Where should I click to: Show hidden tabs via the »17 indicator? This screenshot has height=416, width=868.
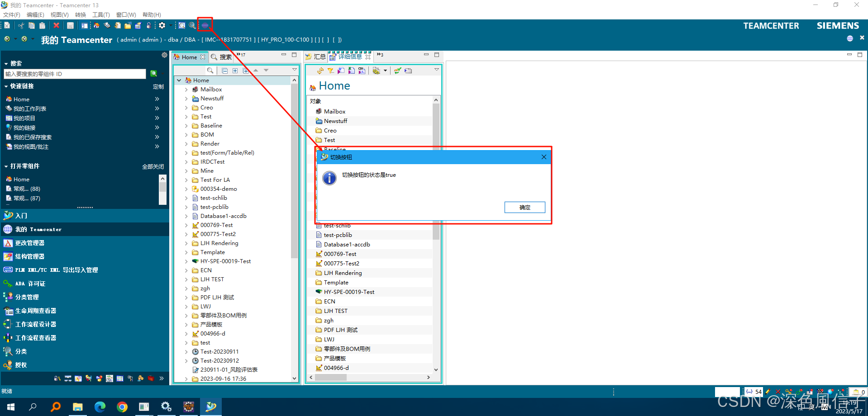[x=241, y=55]
